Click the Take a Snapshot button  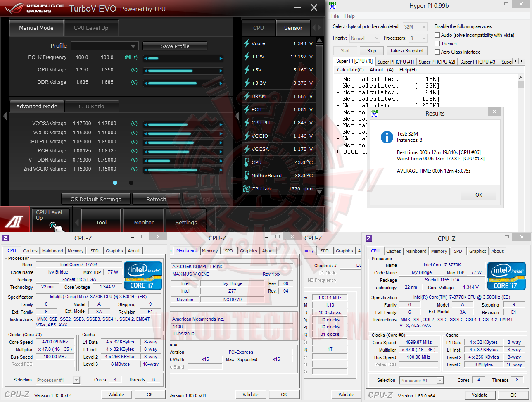pyautogui.click(x=406, y=51)
